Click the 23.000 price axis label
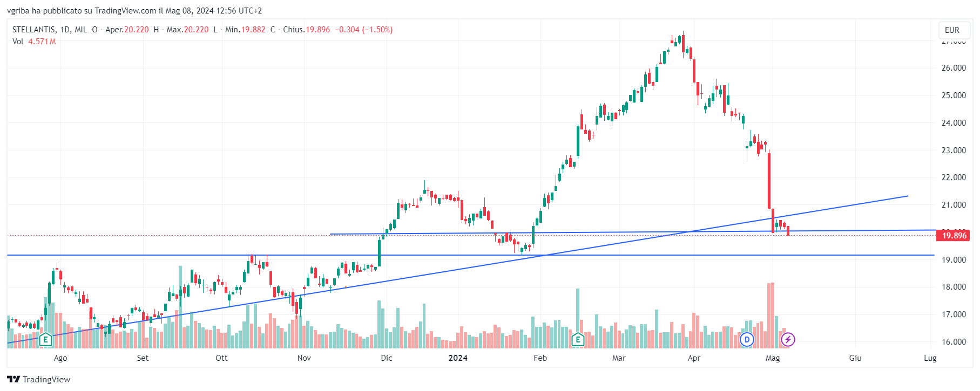This screenshot has height=391, width=980. [954, 150]
